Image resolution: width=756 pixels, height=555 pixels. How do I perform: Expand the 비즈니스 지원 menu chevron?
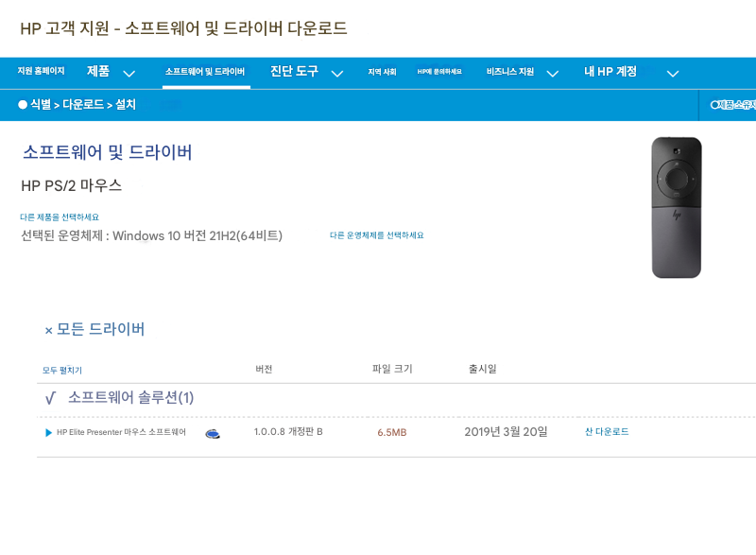tap(553, 73)
